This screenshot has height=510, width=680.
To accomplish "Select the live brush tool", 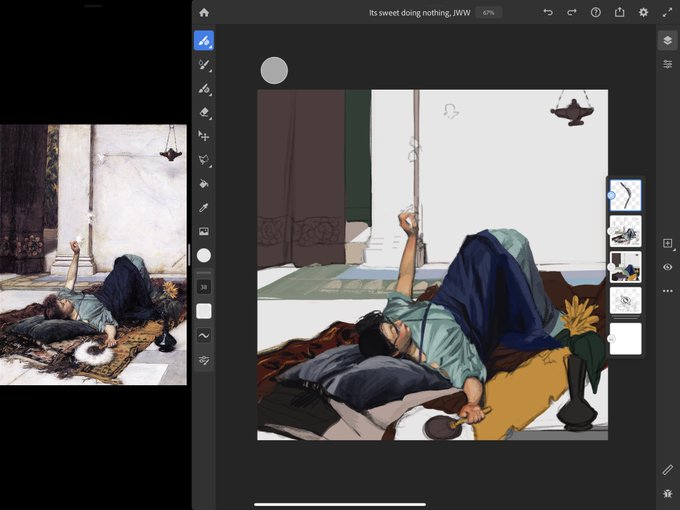I will (x=204, y=65).
